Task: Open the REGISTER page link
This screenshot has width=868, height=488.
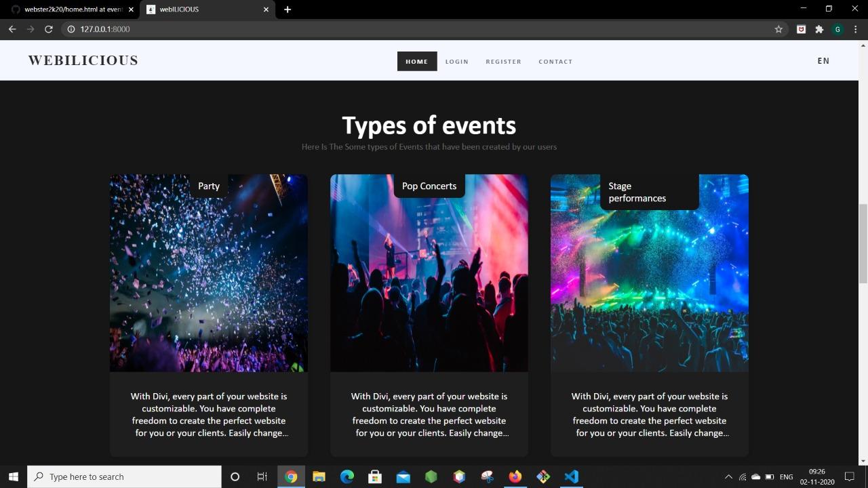Action: (504, 62)
